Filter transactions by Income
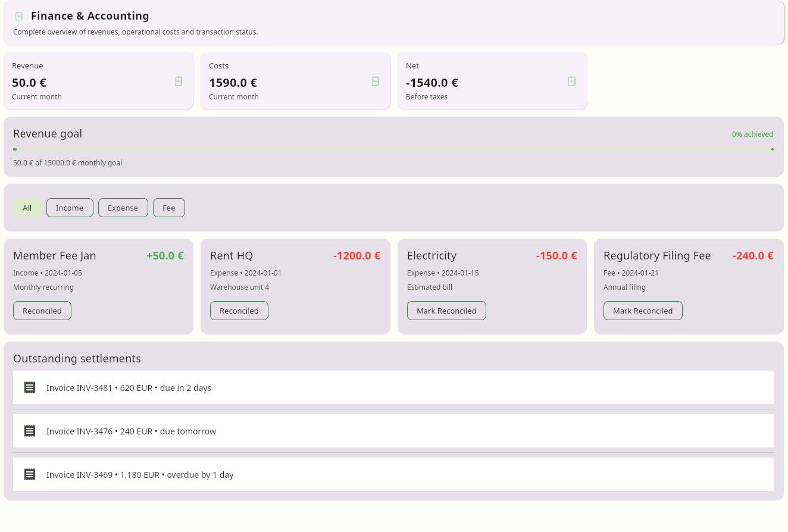This screenshot has width=788, height=532. 70,208
